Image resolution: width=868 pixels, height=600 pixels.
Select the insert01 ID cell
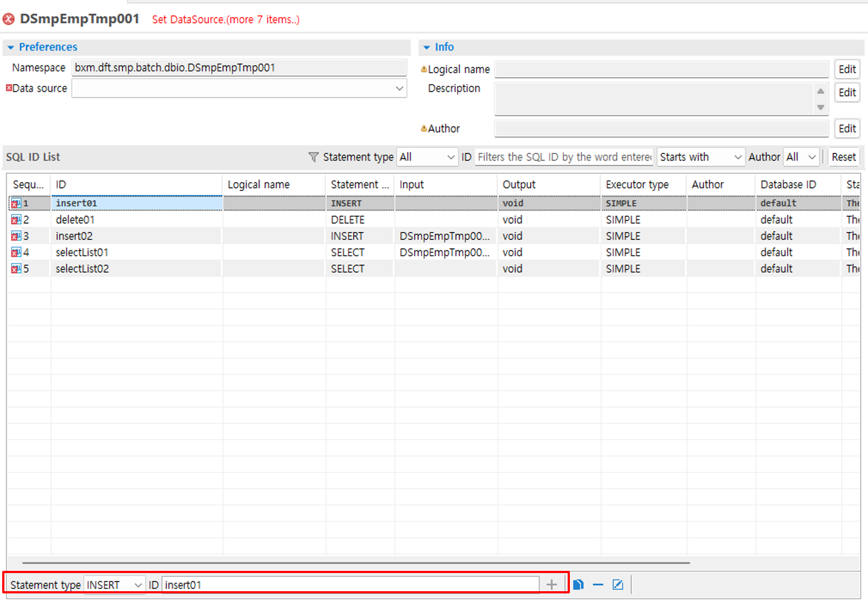136,203
